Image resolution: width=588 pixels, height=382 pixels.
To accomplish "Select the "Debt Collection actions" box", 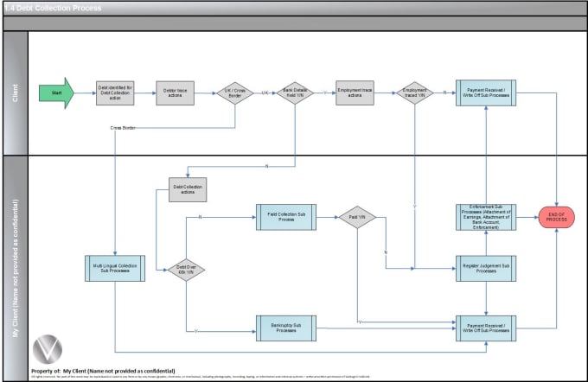I will 188,189.
